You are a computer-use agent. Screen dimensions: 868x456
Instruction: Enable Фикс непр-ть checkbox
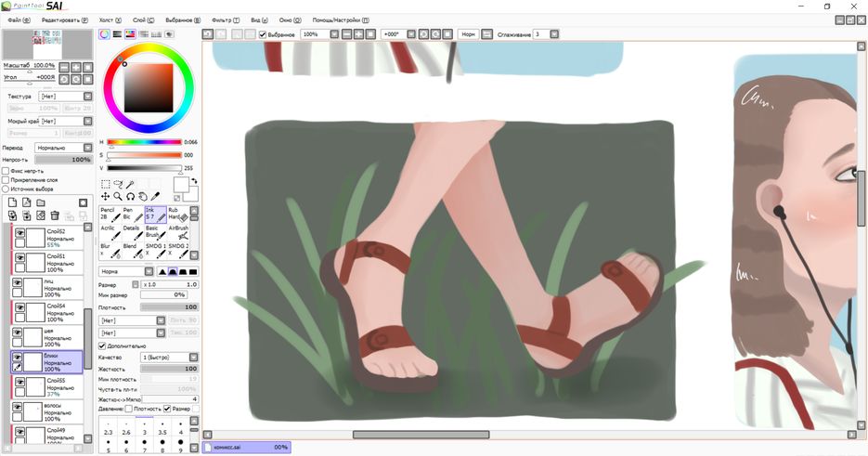[6, 171]
